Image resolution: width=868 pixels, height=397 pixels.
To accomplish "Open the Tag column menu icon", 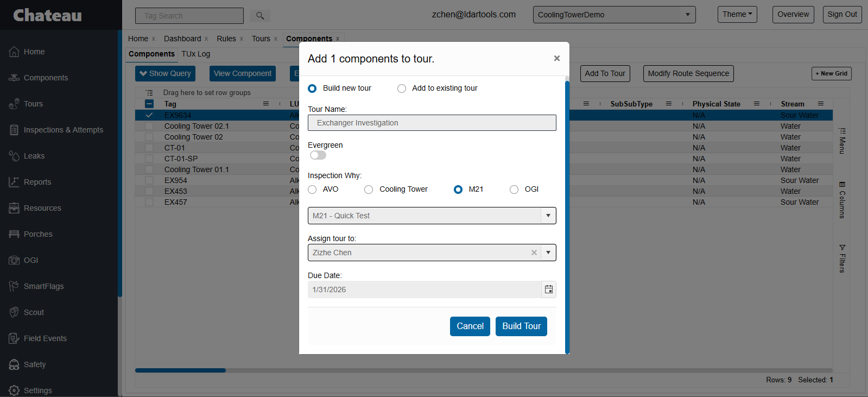I will click(x=266, y=104).
